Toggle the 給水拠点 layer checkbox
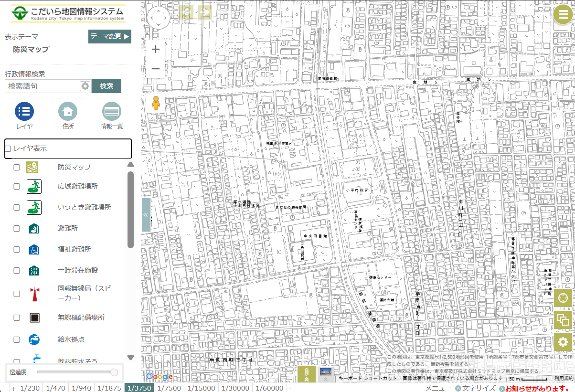 pos(17,339)
